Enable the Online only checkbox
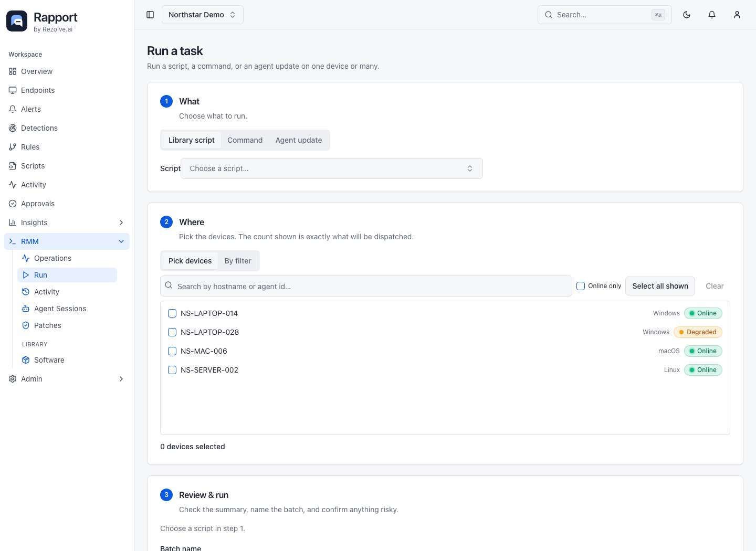 tap(581, 286)
